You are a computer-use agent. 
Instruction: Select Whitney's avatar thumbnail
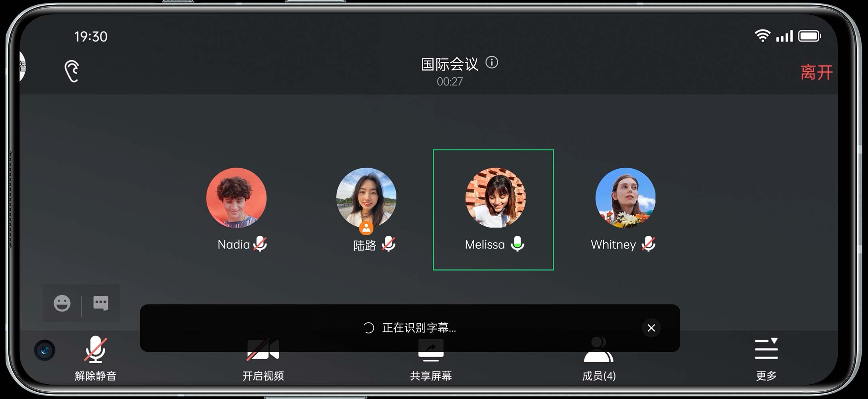[625, 198]
